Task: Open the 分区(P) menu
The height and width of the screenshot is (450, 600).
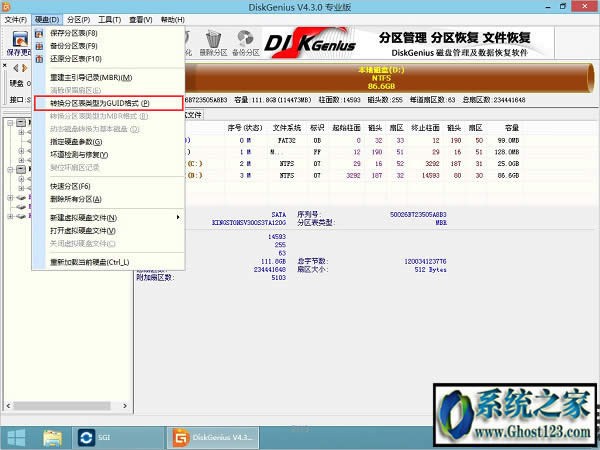Action: point(78,19)
